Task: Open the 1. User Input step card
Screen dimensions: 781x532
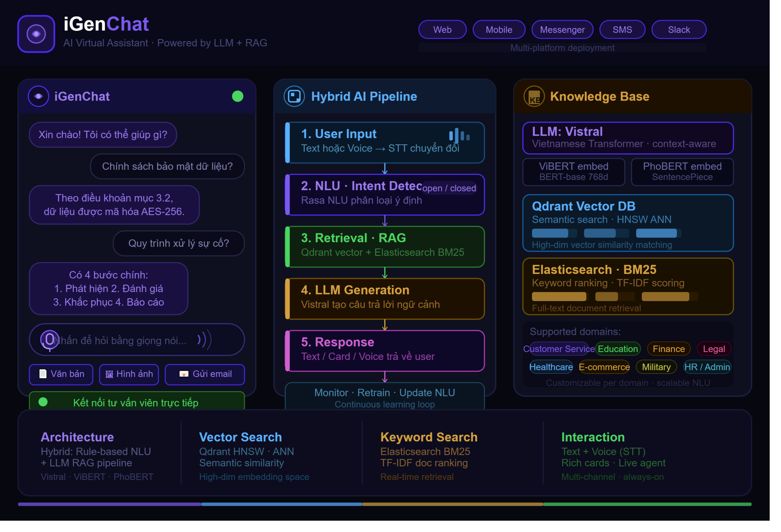Action: tap(385, 142)
